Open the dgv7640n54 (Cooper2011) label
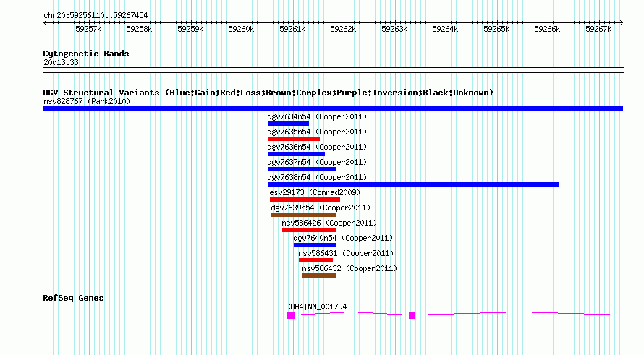The height and width of the screenshot is (355, 644). pyautogui.click(x=343, y=238)
